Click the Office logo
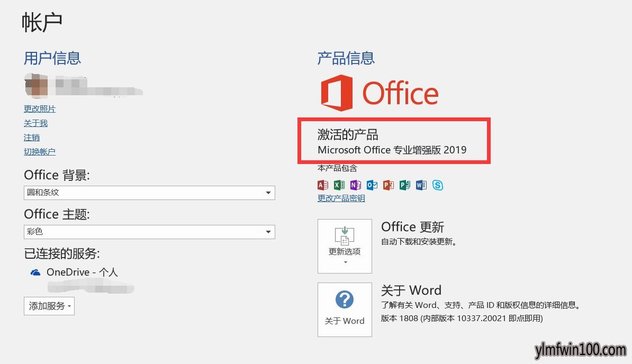Viewport: 632px width, 364px height. coord(380,93)
